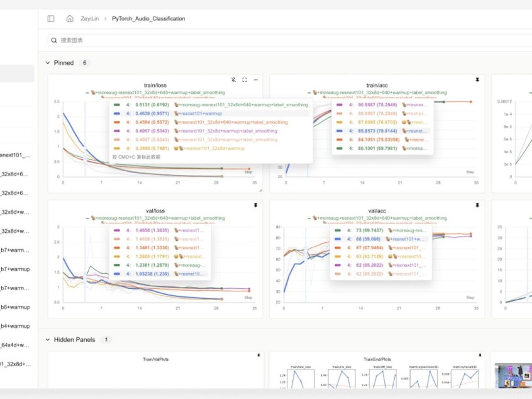
Task: Click the '1.05238 (1.239)' val/loss tooltip value
Action: click(x=152, y=274)
